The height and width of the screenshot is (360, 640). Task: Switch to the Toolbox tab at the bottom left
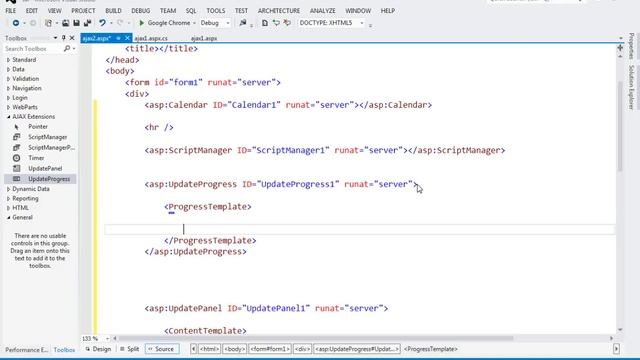64,350
